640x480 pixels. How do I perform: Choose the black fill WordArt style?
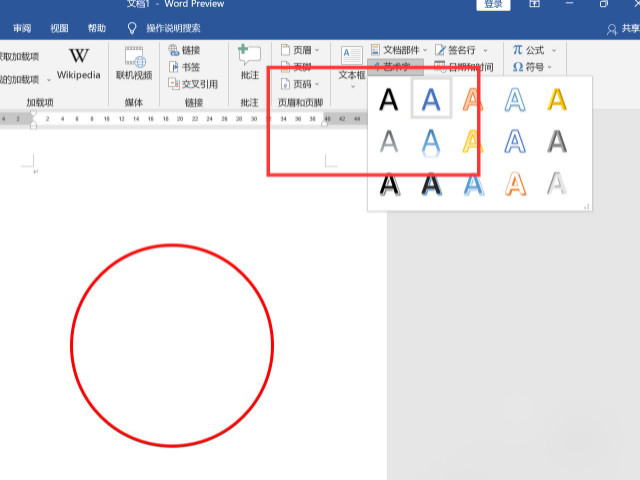coord(388,100)
